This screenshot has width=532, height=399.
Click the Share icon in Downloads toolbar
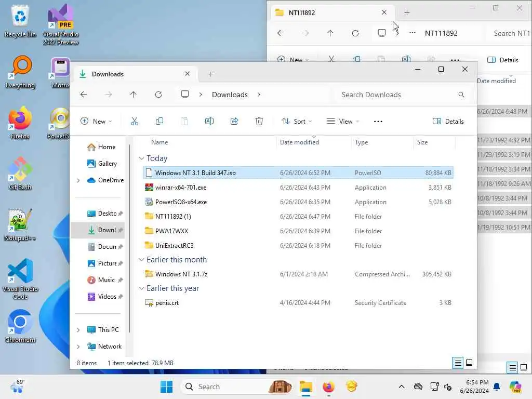(234, 121)
